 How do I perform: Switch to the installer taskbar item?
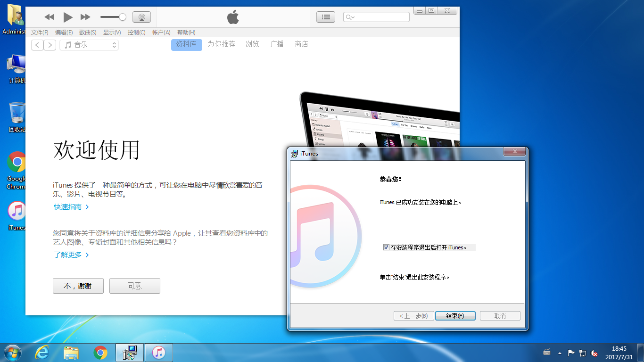[x=130, y=353]
